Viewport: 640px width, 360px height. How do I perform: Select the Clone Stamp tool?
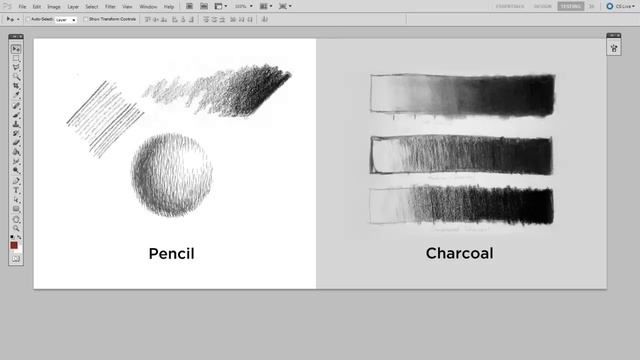pyautogui.click(x=16, y=124)
